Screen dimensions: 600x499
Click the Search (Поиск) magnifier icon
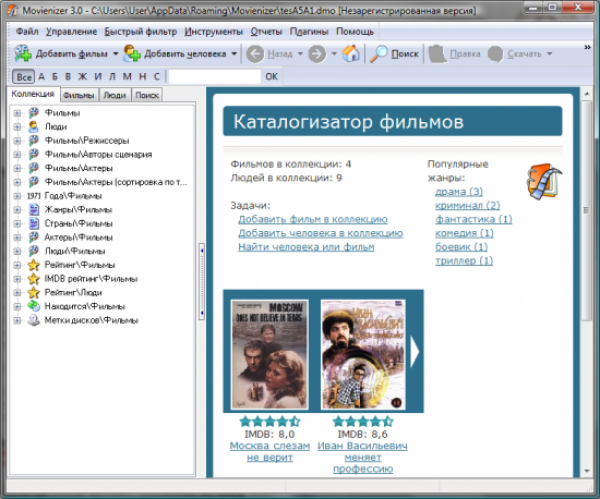click(x=379, y=53)
